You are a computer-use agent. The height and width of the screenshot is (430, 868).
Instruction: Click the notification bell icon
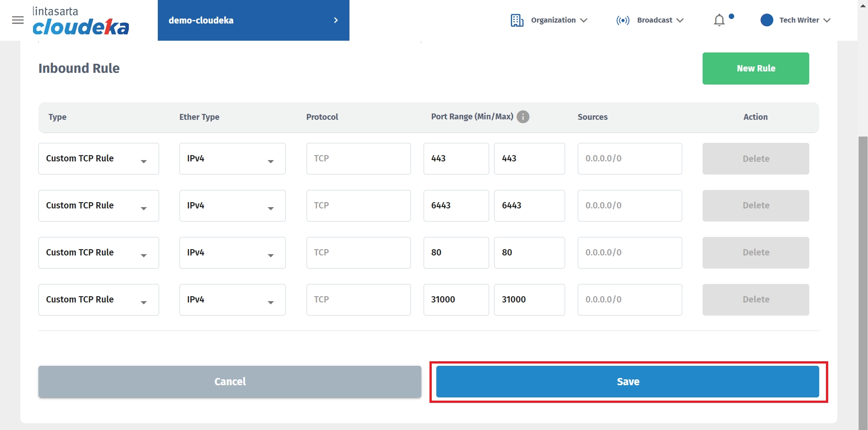719,20
